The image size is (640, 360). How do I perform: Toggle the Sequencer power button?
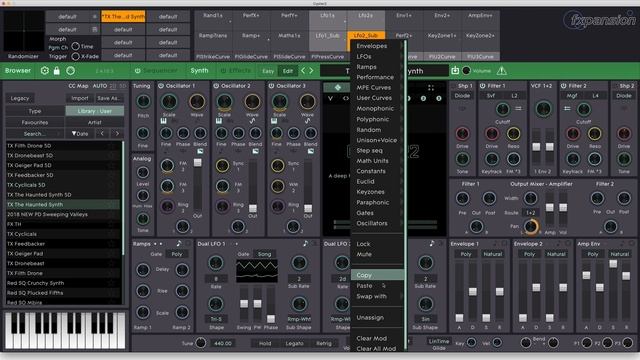(x=138, y=71)
